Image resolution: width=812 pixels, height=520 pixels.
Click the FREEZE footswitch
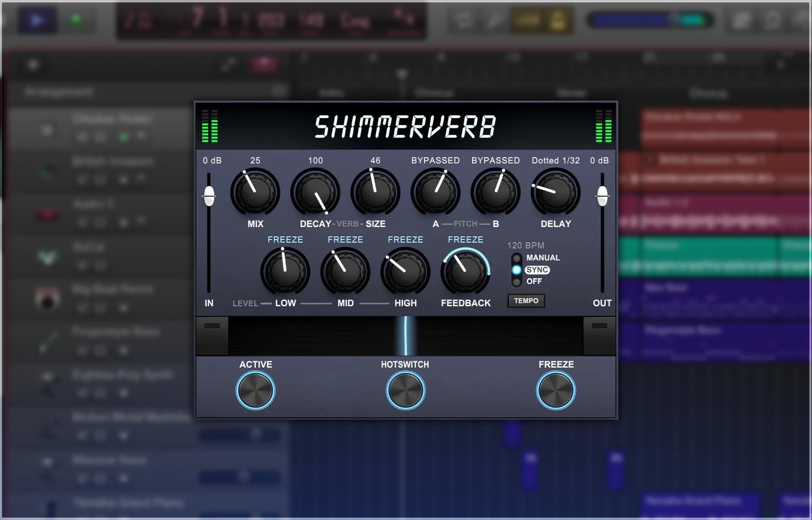click(x=556, y=390)
